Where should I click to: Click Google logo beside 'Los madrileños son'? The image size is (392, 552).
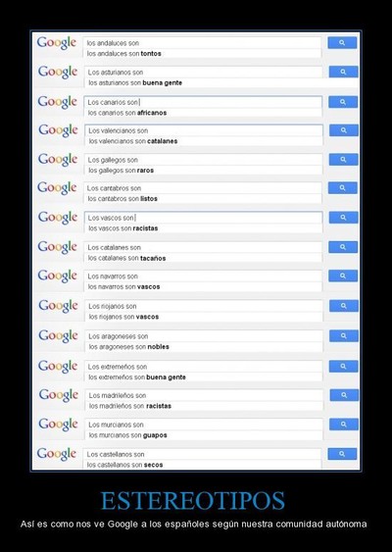click(59, 395)
